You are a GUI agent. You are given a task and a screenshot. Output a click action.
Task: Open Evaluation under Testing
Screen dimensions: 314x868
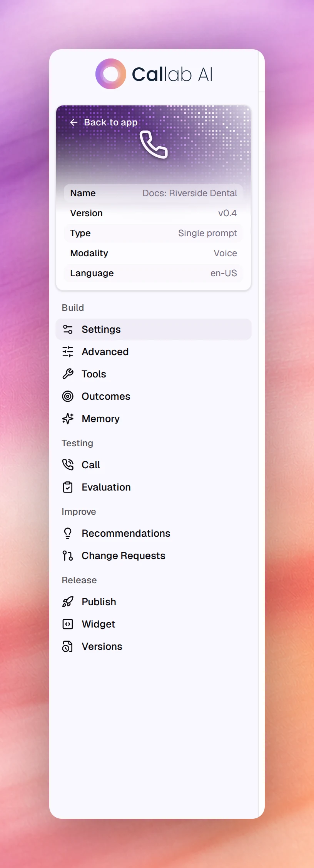pos(154,487)
